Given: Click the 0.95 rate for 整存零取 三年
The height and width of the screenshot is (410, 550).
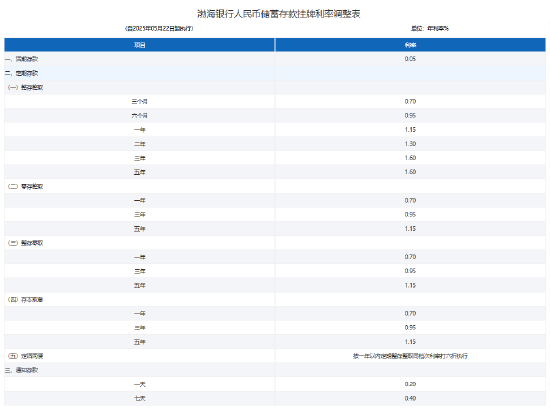Looking at the screenshot, I should (410, 271).
